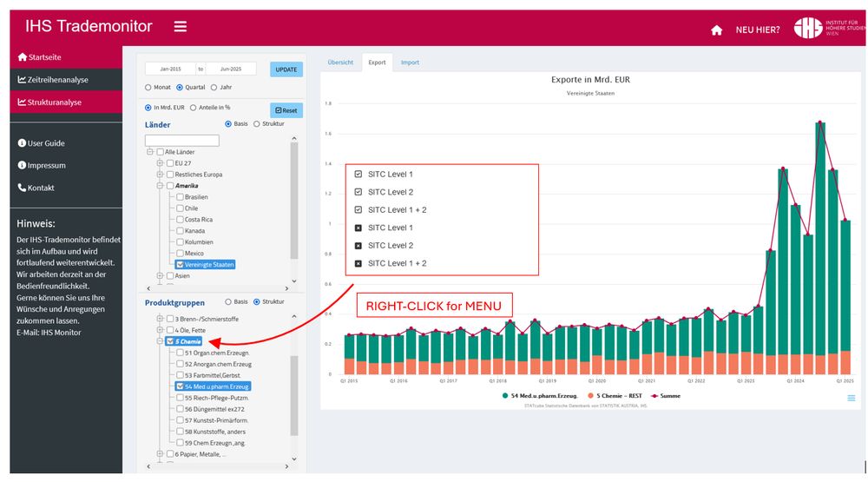This screenshot has width=868, height=482.
Task: Open the Impressum page
Action: click(x=42, y=165)
